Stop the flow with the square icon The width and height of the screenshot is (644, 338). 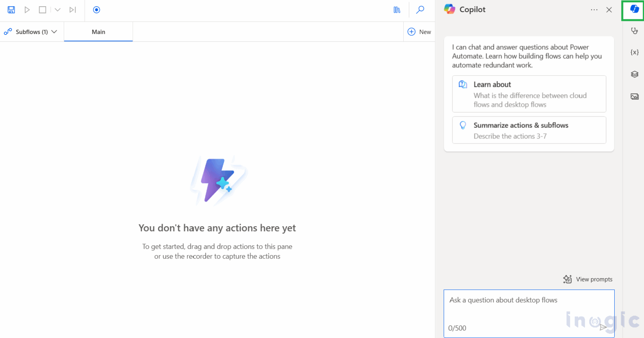coord(42,10)
